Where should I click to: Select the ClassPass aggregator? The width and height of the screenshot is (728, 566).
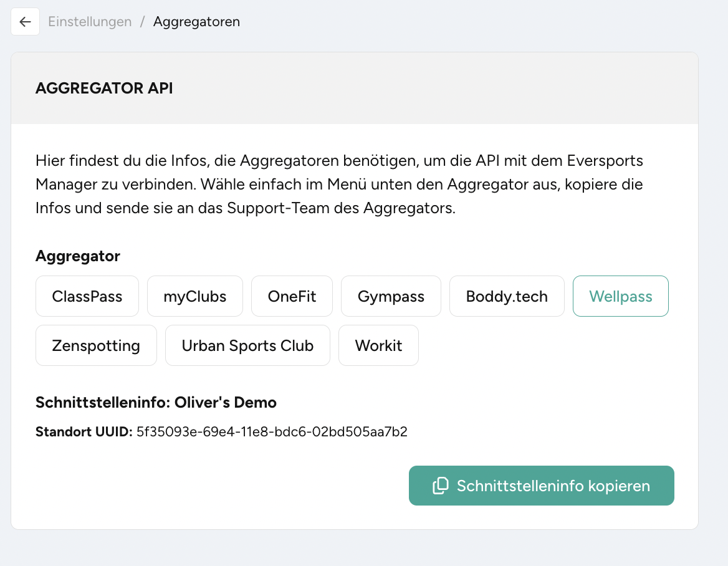coord(87,296)
